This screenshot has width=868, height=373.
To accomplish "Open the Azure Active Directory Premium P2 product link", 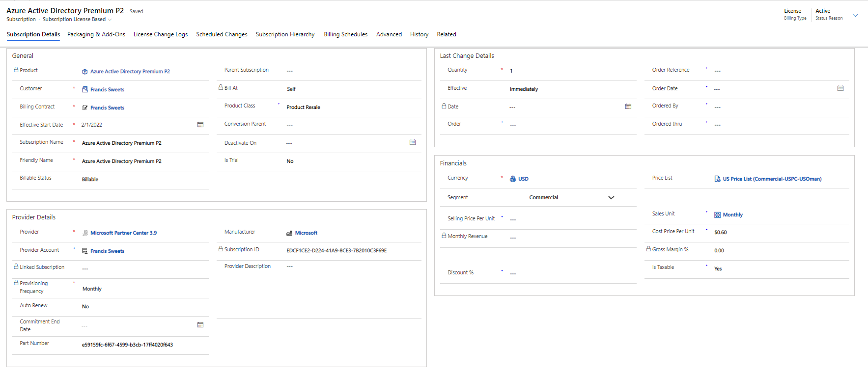I will pyautogui.click(x=130, y=72).
